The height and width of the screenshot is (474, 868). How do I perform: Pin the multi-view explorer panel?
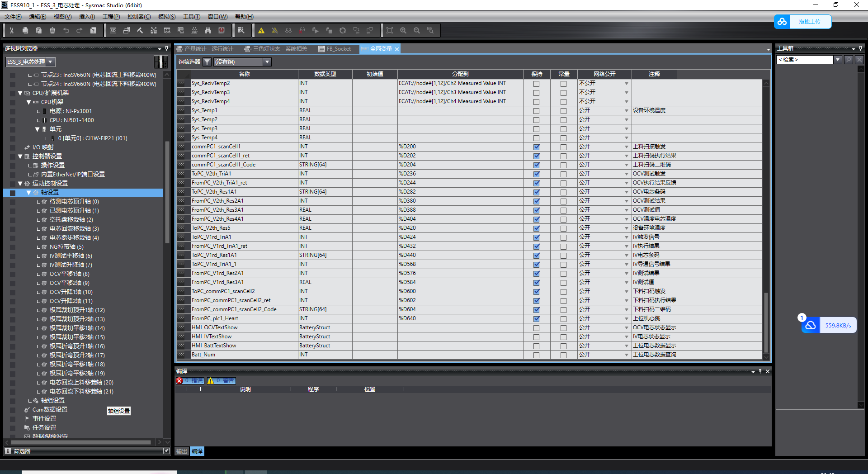pyautogui.click(x=167, y=48)
